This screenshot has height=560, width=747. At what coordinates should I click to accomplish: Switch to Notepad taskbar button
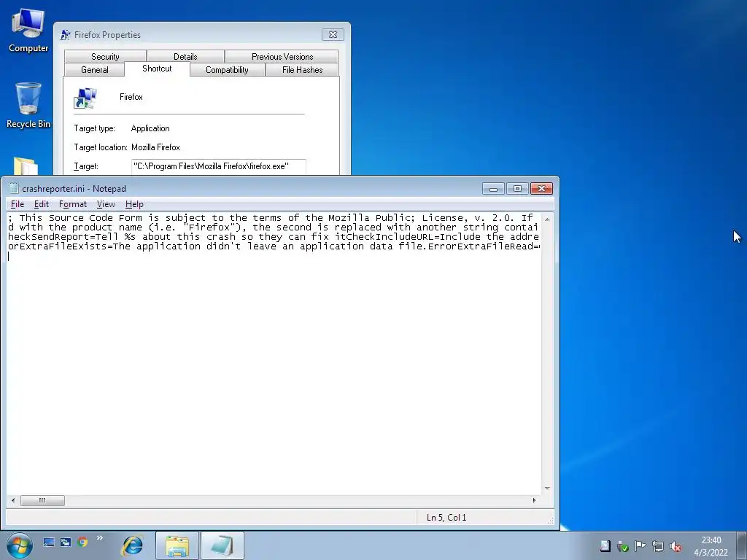(x=222, y=545)
